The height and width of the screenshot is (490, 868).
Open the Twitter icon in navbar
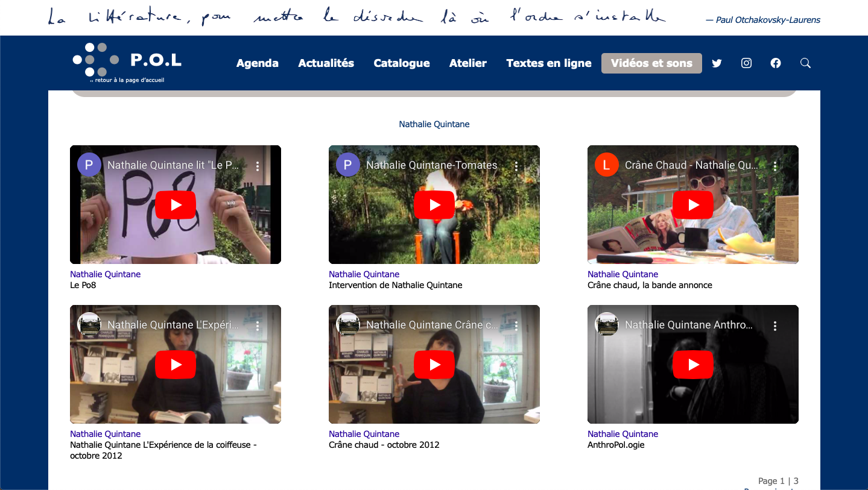tap(717, 63)
